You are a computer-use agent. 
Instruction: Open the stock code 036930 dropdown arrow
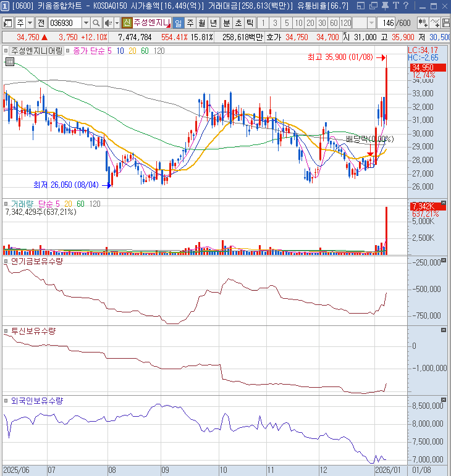tap(86, 23)
